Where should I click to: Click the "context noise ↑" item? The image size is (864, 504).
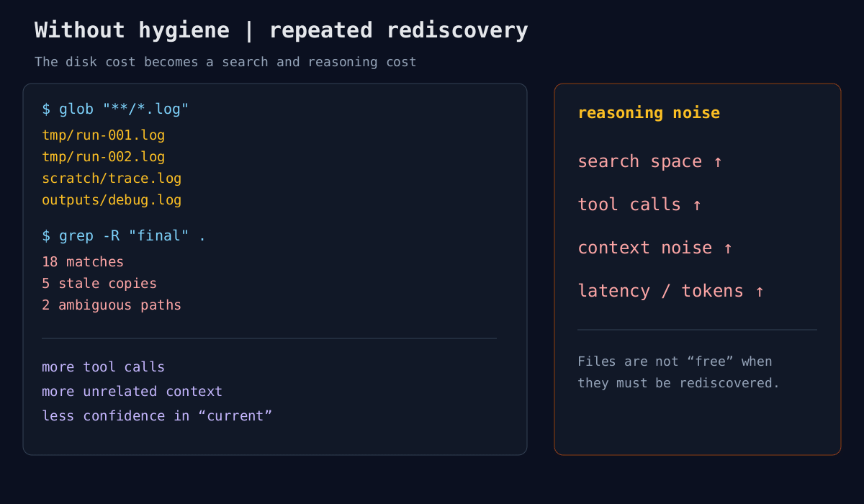click(x=655, y=248)
